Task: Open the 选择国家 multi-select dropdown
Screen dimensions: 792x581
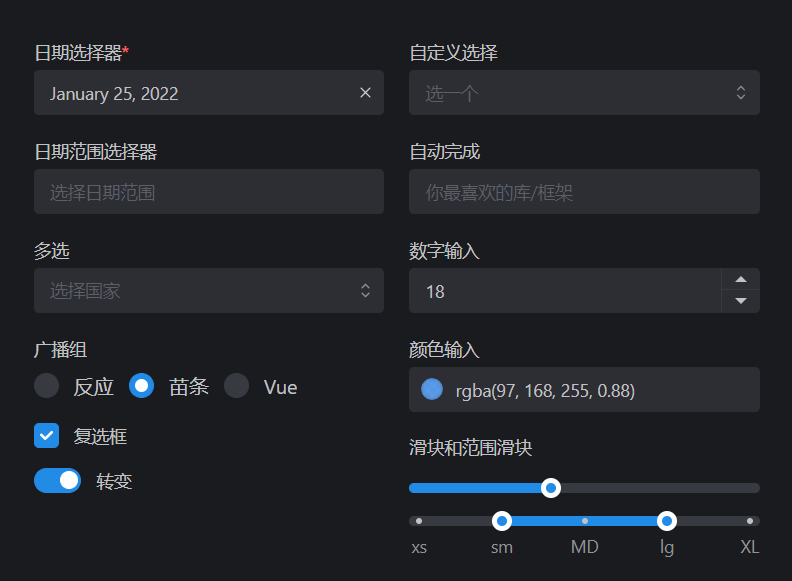Action: pyautogui.click(x=209, y=290)
